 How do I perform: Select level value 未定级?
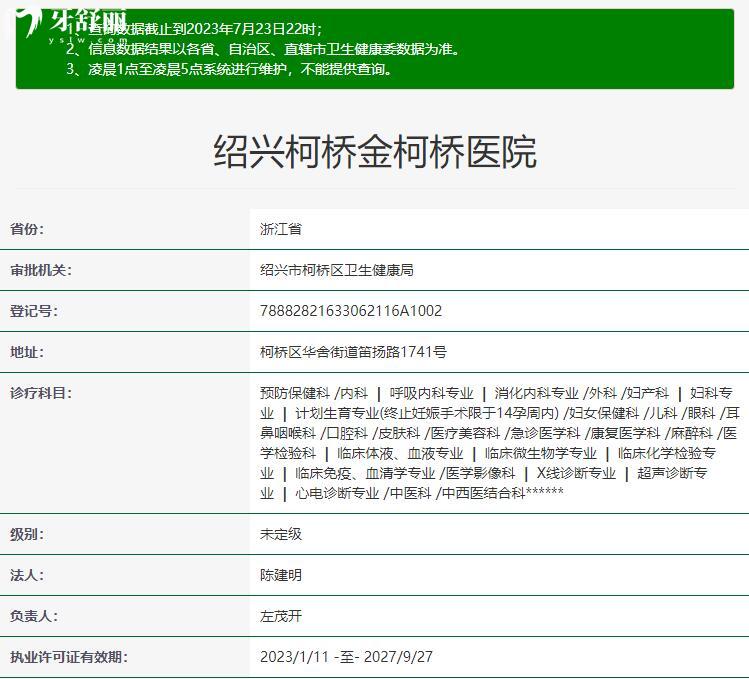pyautogui.click(x=281, y=534)
